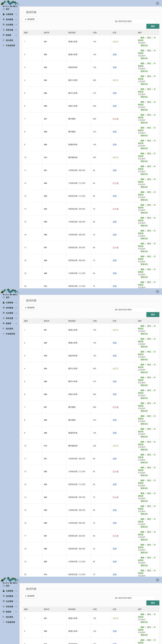The width and height of the screenshot is (162, 644).
Task: Click the 查询 button in the second page copy
Action: click(153, 314)
